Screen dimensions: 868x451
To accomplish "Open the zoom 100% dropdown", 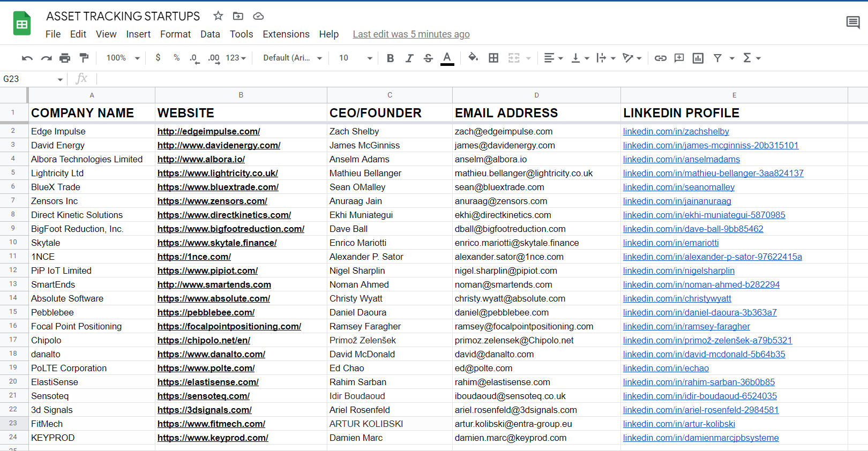I will 123,58.
